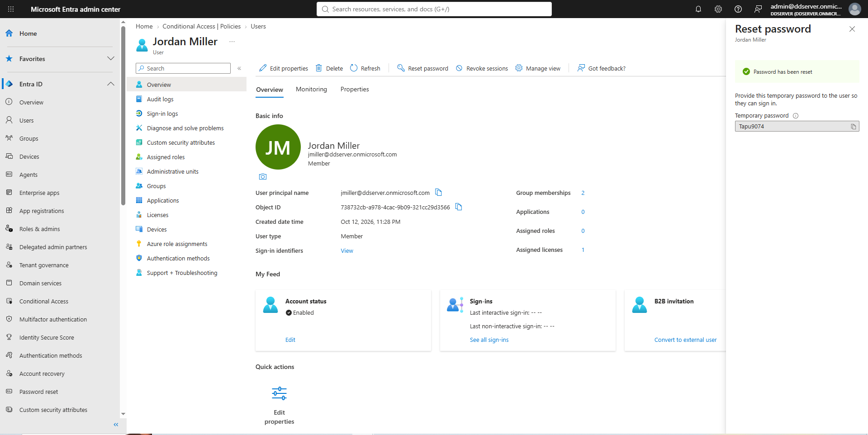
Task: Click the camera icon under profile photo
Action: coord(263,177)
